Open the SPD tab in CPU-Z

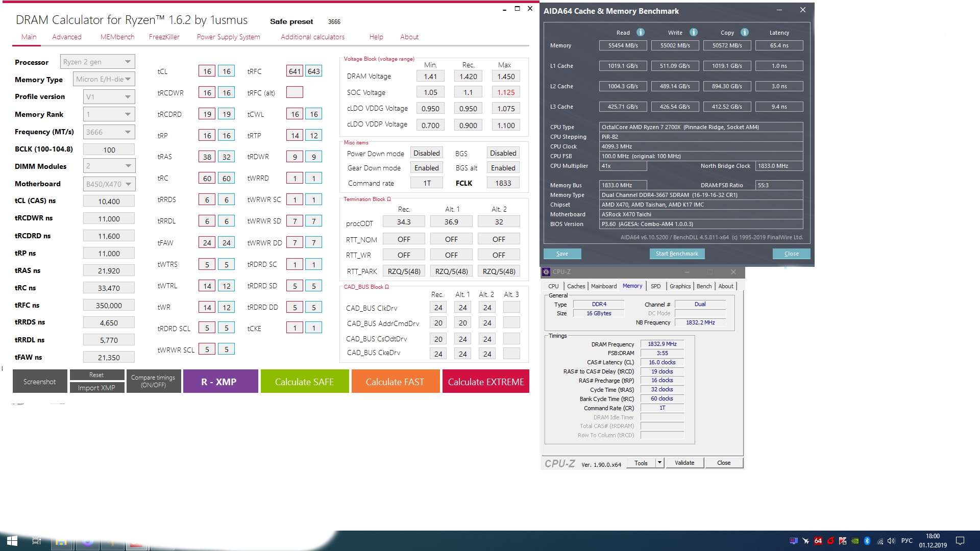pos(655,286)
